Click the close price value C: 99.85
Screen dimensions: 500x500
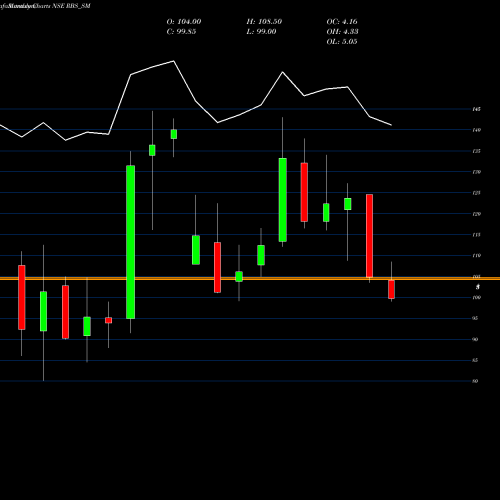[x=181, y=32]
